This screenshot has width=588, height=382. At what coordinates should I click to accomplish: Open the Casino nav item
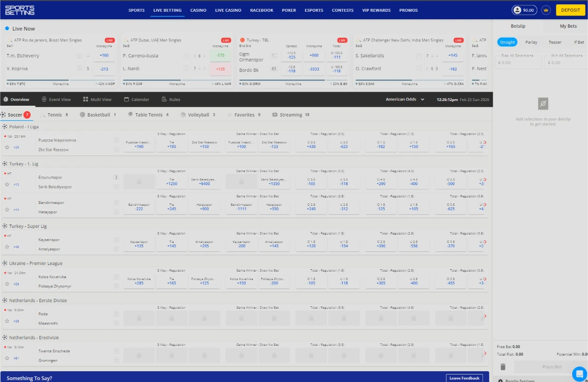click(x=199, y=10)
